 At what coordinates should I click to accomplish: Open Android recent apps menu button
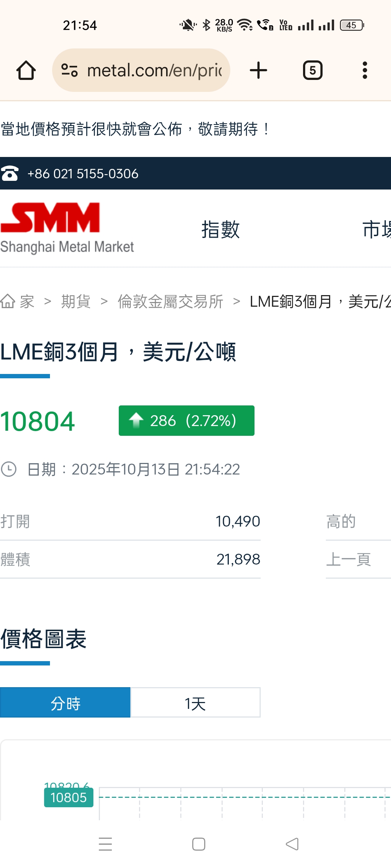[x=105, y=844]
